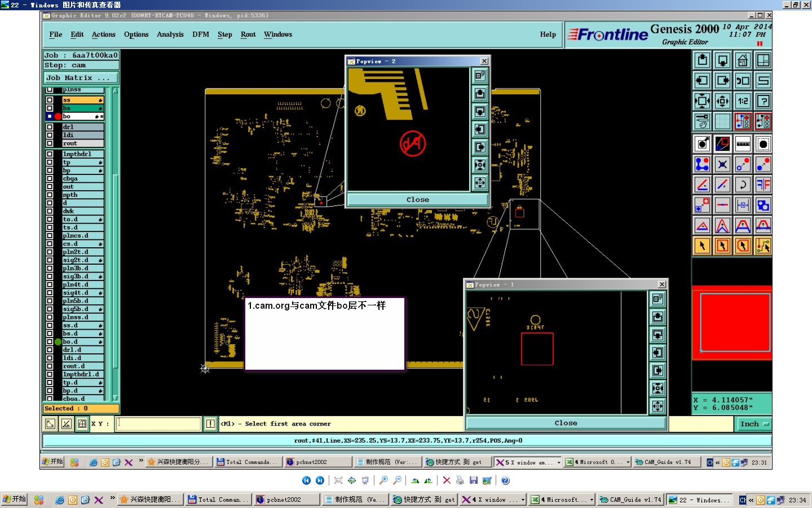Click the zoom-out four-arrow icon
812x508 pixels.
pyautogui.click(x=702, y=101)
